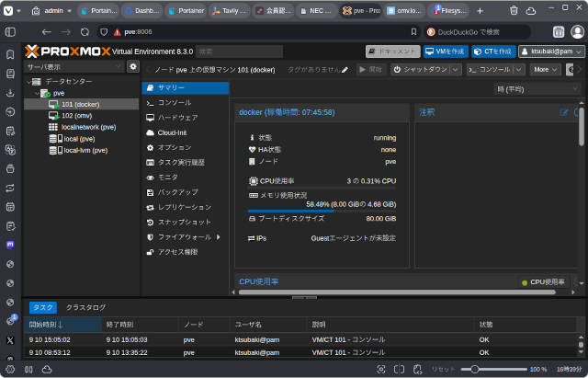Screen dimensions: 588x378
Task: Open the ktsubaki@pam user menu
Action: [x=551, y=52]
